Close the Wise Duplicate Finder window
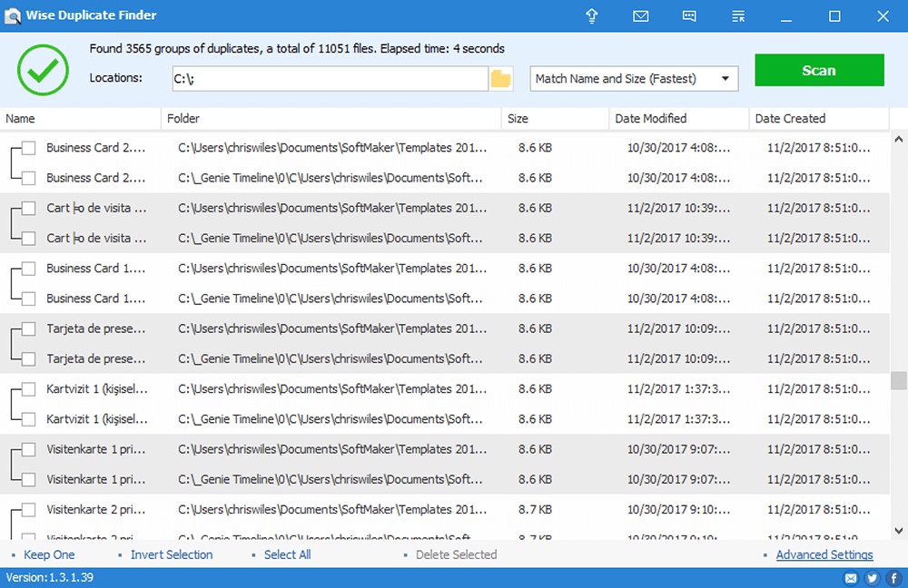Viewport: 908px width, 588px height. [883, 16]
